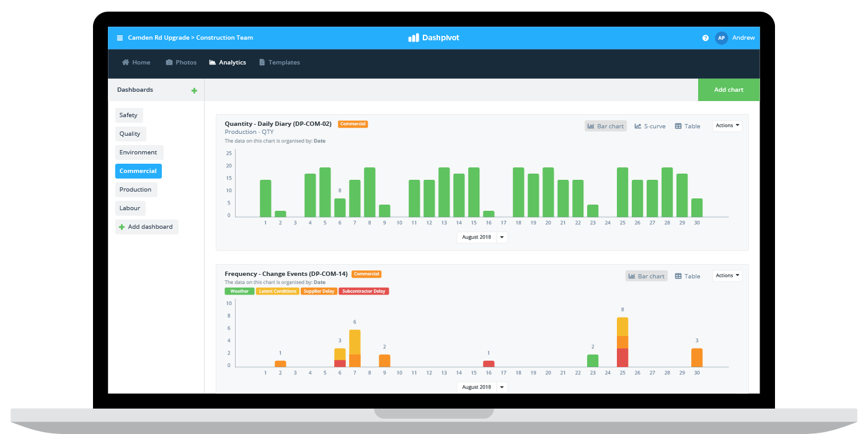Click the Quantity - Daily Diary chart title
Screen dimensions: 868x434
coord(278,124)
